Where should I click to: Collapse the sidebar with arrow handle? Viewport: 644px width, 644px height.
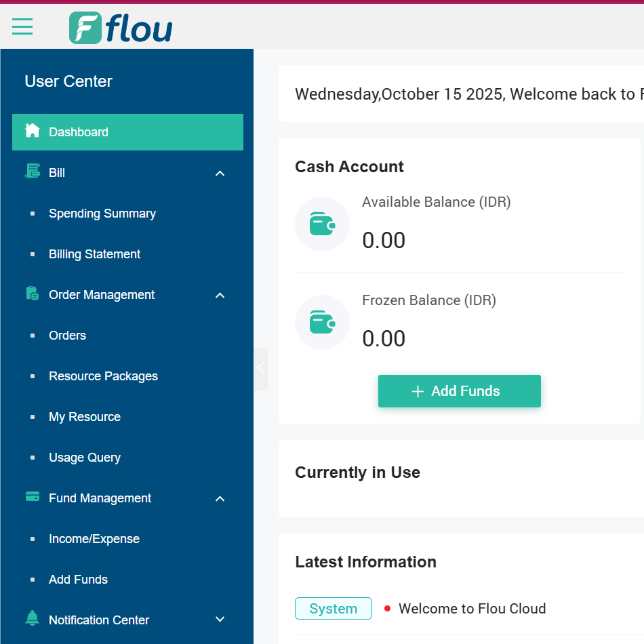click(261, 369)
